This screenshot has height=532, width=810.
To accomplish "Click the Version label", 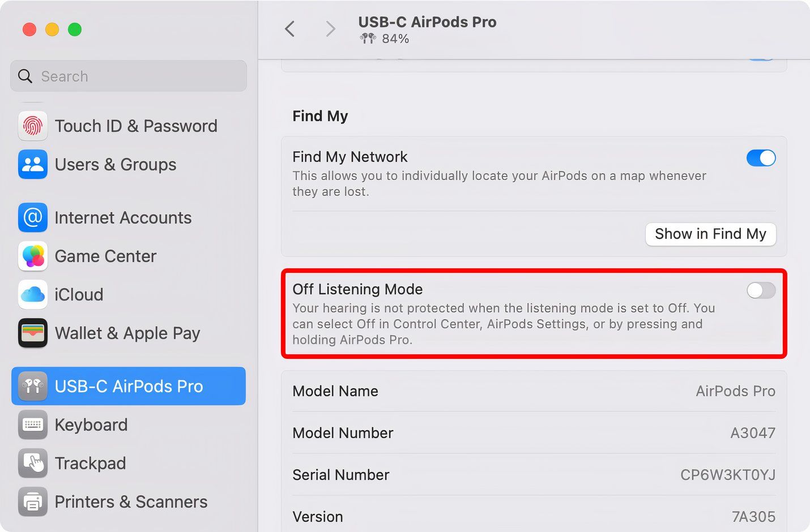I will coord(318,517).
